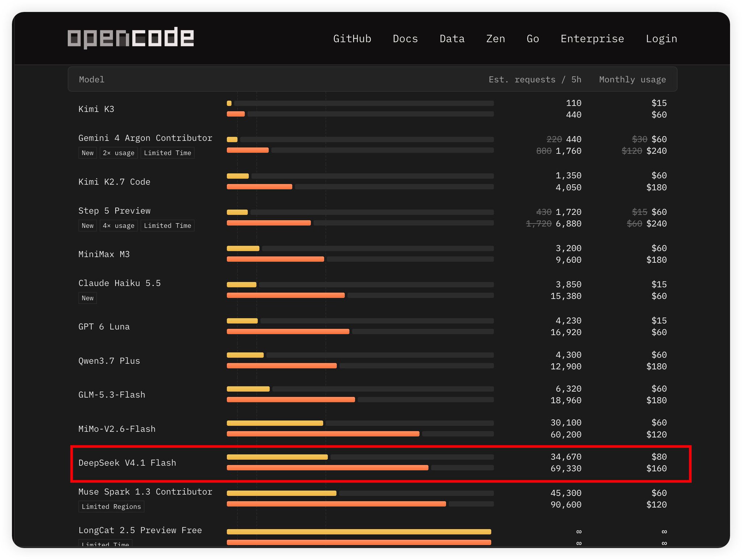Click the $160 monthly usage value

pyautogui.click(x=656, y=468)
